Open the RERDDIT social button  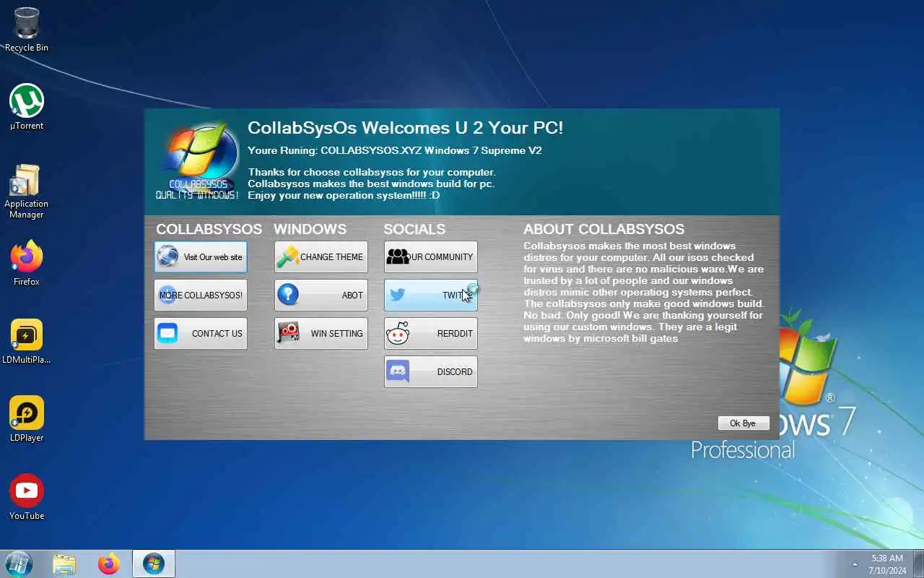pos(431,333)
